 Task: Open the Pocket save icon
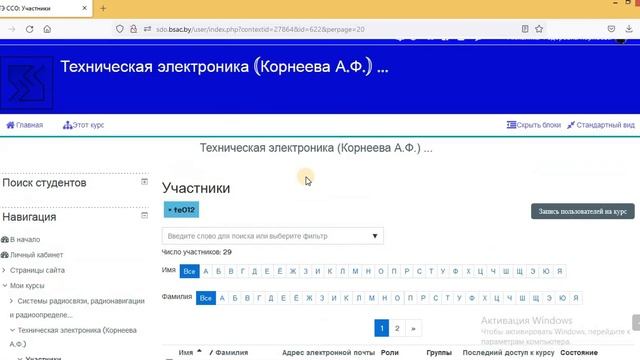pyautogui.click(x=611, y=29)
